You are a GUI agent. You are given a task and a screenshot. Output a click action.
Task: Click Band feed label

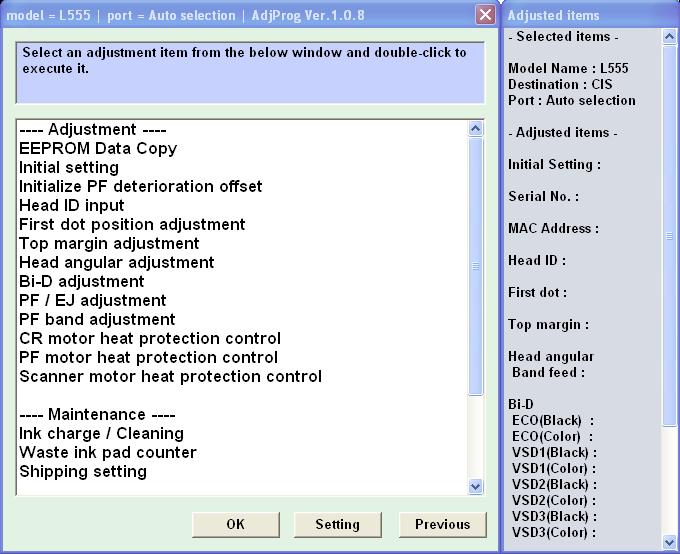pos(548,372)
